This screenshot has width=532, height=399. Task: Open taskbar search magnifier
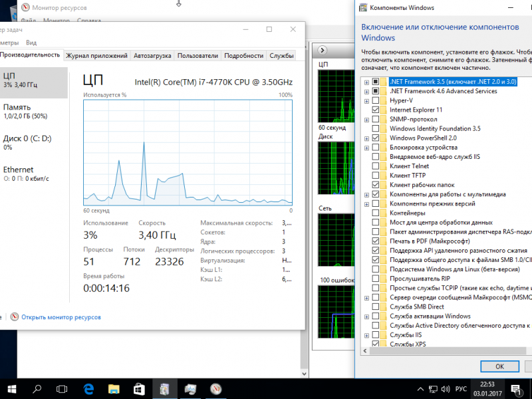(x=37, y=389)
